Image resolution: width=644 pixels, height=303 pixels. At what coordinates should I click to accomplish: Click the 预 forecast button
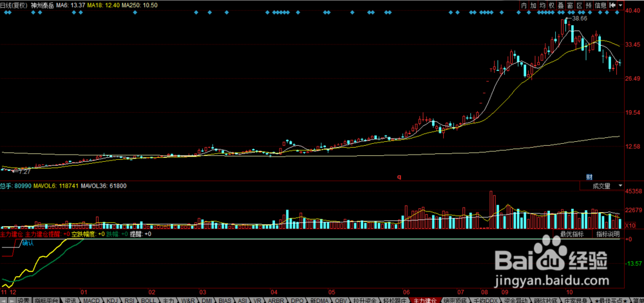point(589,5)
